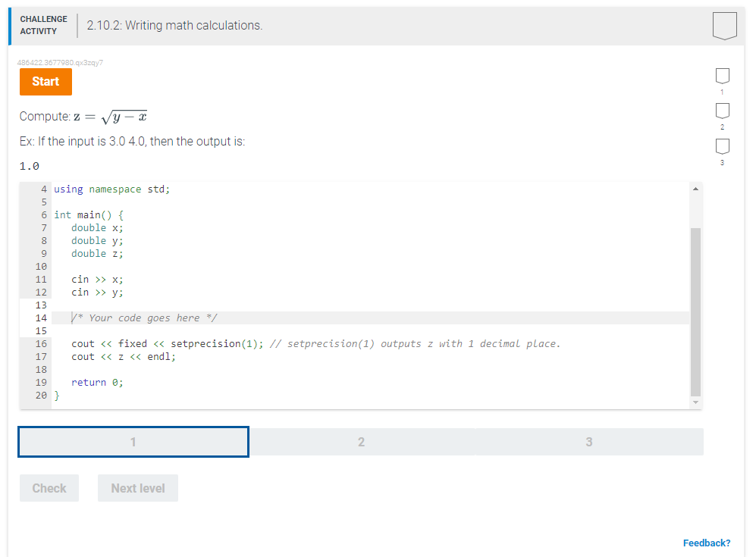Click the Next level button
The image size is (756, 557).
[x=137, y=488]
